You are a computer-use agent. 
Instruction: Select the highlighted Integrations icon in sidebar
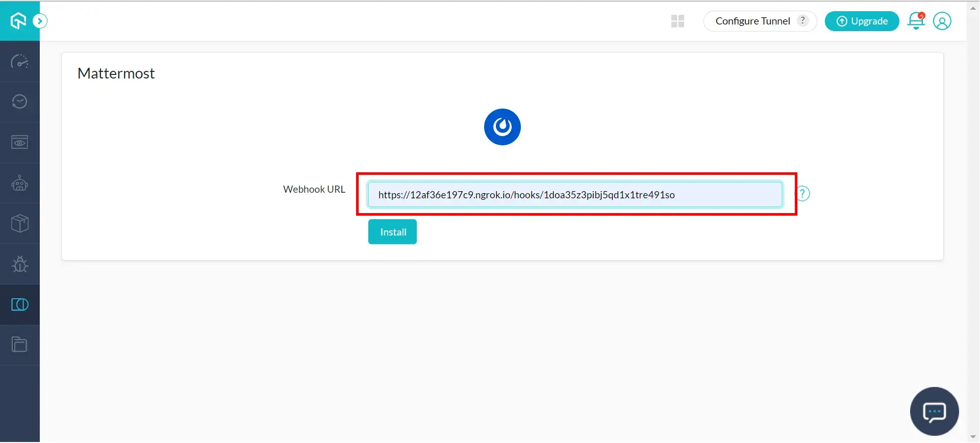(x=19, y=304)
